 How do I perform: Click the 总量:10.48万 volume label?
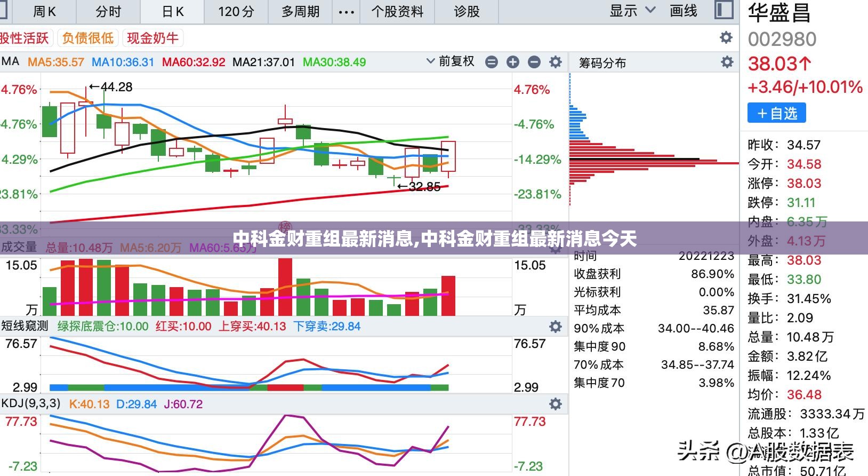coord(79,248)
